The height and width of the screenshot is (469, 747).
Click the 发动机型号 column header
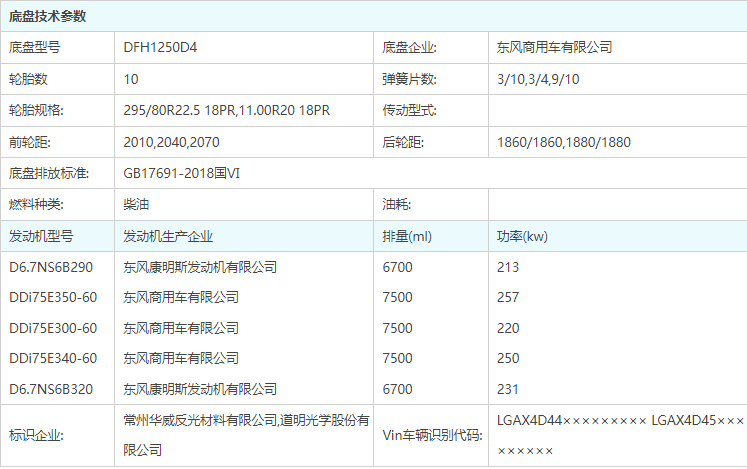pos(41,236)
